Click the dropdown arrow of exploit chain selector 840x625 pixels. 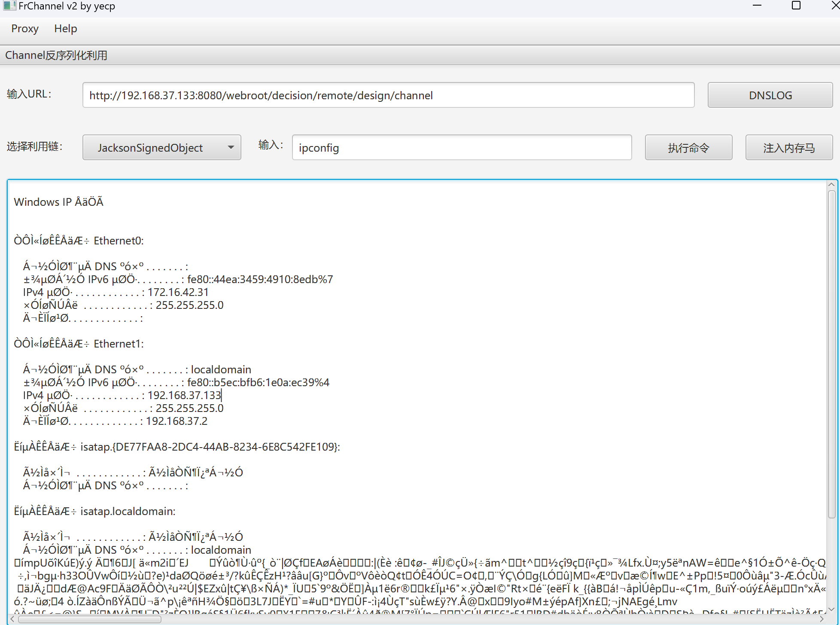231,148
